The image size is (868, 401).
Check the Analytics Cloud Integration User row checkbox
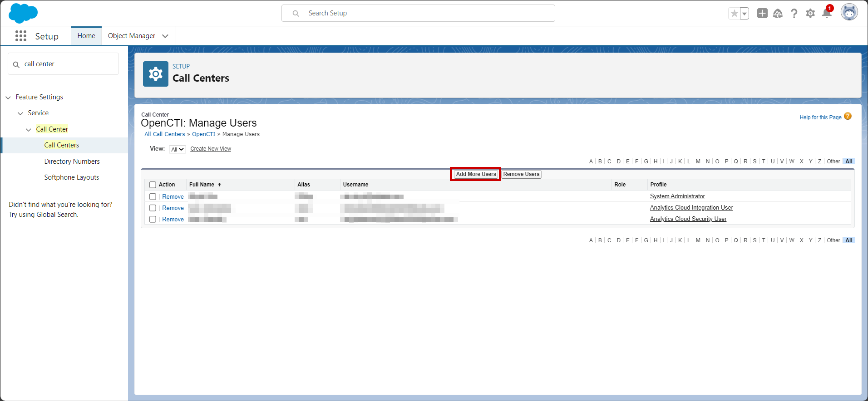(x=153, y=208)
